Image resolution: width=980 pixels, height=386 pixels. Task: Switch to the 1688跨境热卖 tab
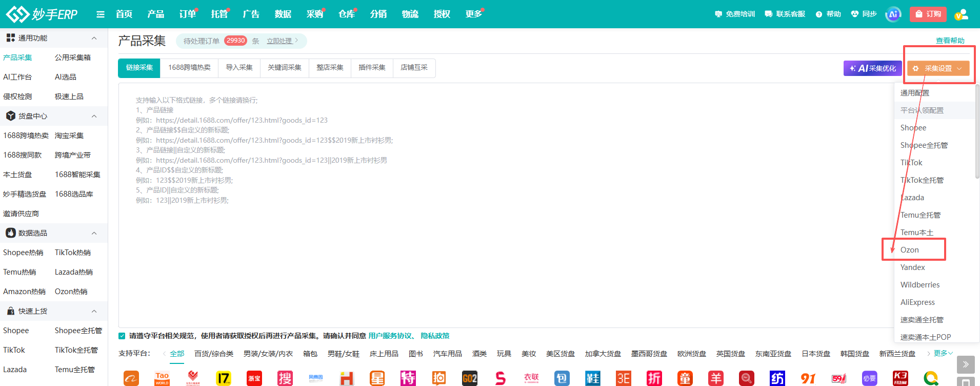(x=189, y=68)
